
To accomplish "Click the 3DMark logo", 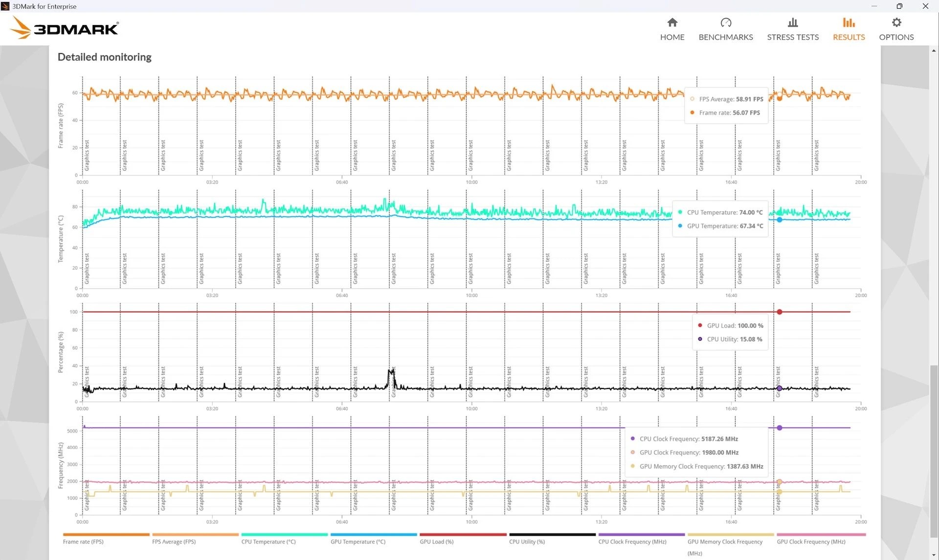I will click(64, 28).
